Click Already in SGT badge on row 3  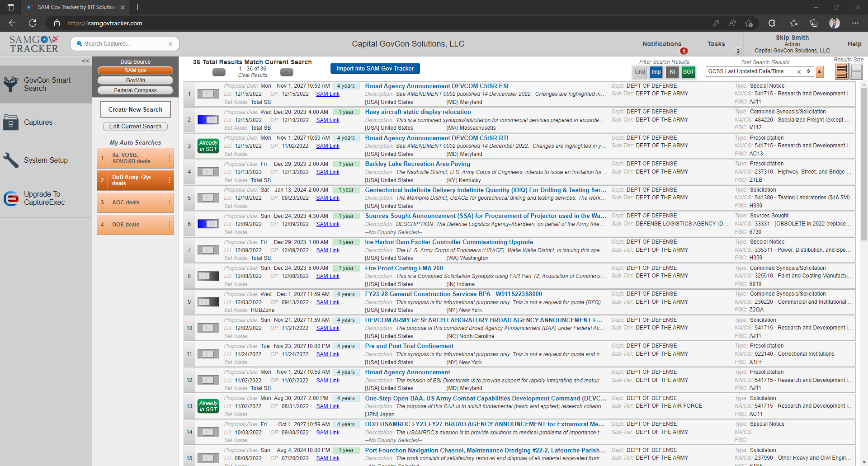[208, 146]
